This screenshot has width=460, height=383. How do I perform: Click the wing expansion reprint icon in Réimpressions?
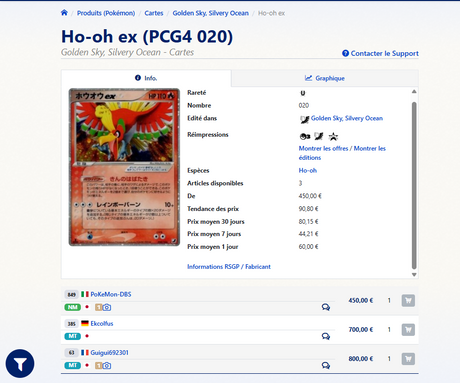tap(319, 136)
